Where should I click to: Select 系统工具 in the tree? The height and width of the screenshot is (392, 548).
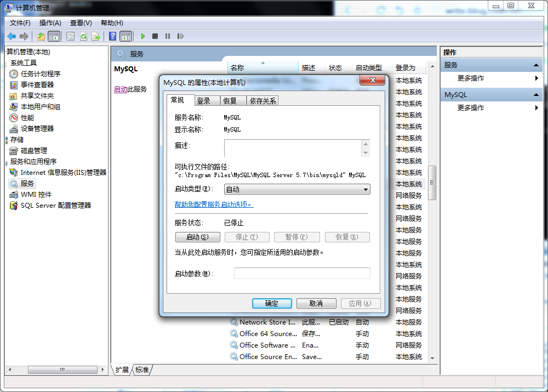click(24, 63)
